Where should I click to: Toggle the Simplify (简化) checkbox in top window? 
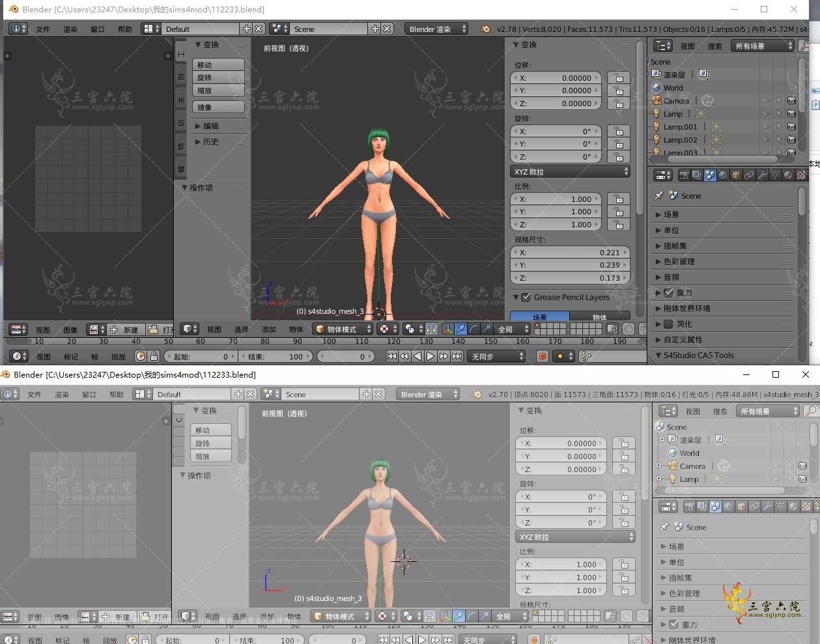668,324
